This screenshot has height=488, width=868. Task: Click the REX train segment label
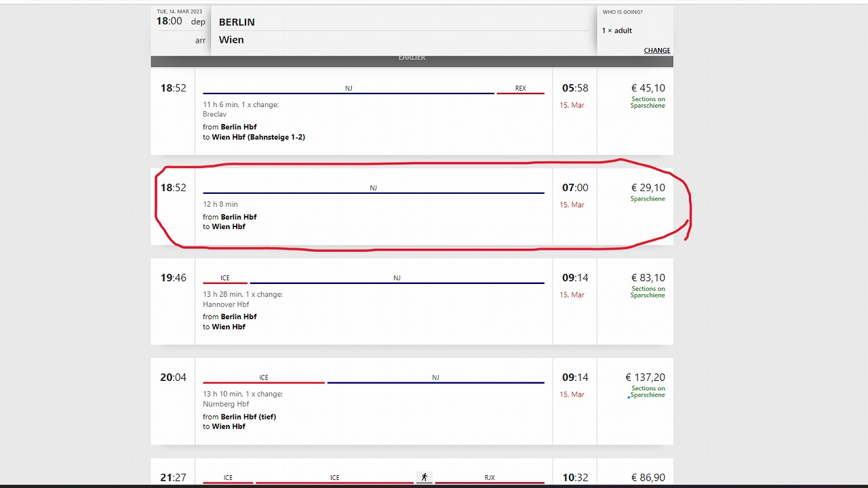point(521,88)
